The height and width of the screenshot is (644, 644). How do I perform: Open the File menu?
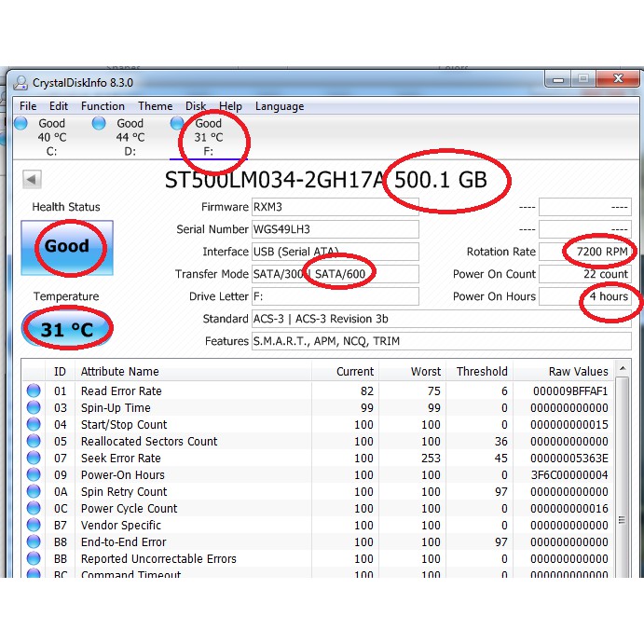(28, 106)
